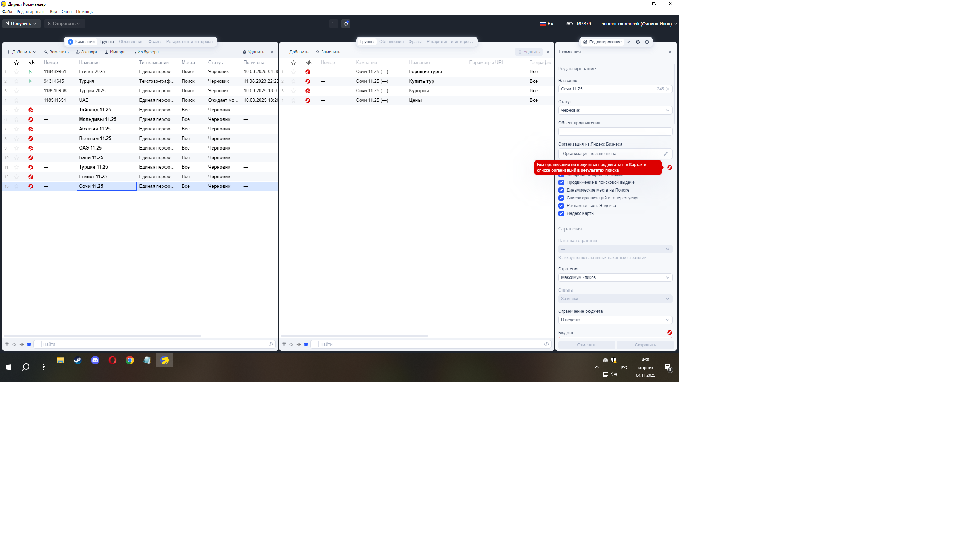This screenshot has height=550, width=980.
Task: Click the Импорт button in the campaigns toolbar
Action: click(115, 52)
